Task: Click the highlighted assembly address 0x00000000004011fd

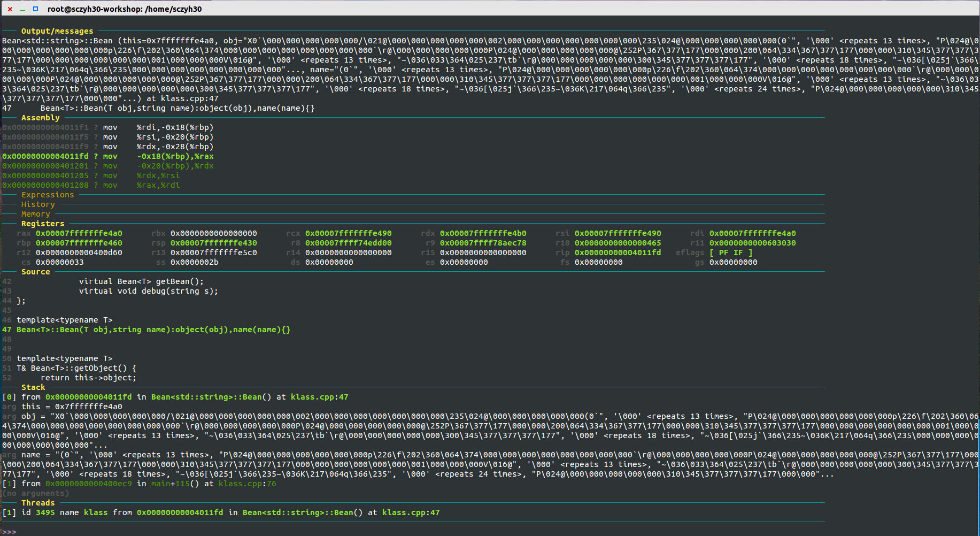Action: 45,156
